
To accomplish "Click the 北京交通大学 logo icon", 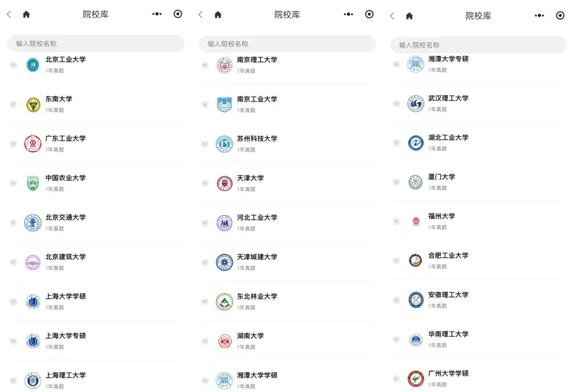I will click(32, 223).
